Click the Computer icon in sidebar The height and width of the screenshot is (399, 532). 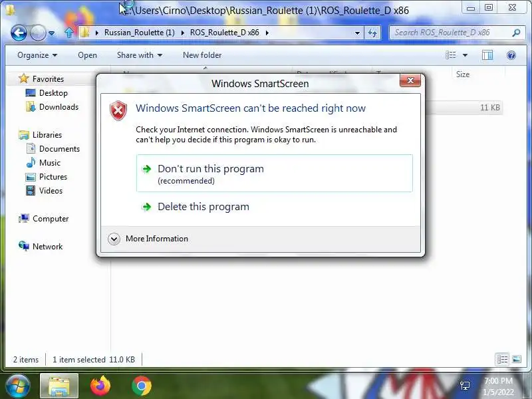coord(24,218)
